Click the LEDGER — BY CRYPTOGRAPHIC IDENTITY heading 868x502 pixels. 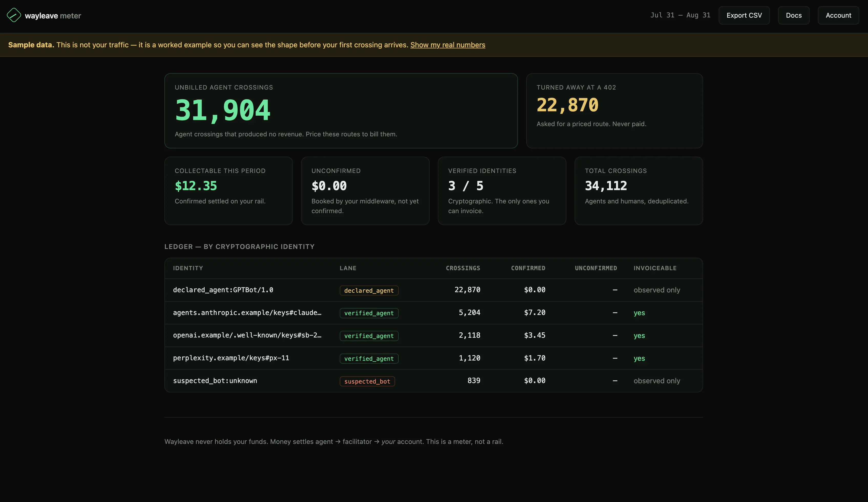pos(239,247)
